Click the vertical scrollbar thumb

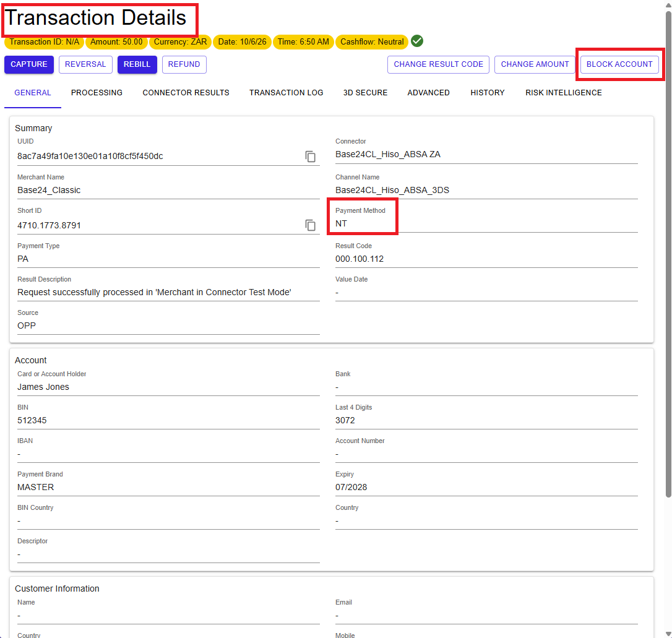tap(668, 254)
